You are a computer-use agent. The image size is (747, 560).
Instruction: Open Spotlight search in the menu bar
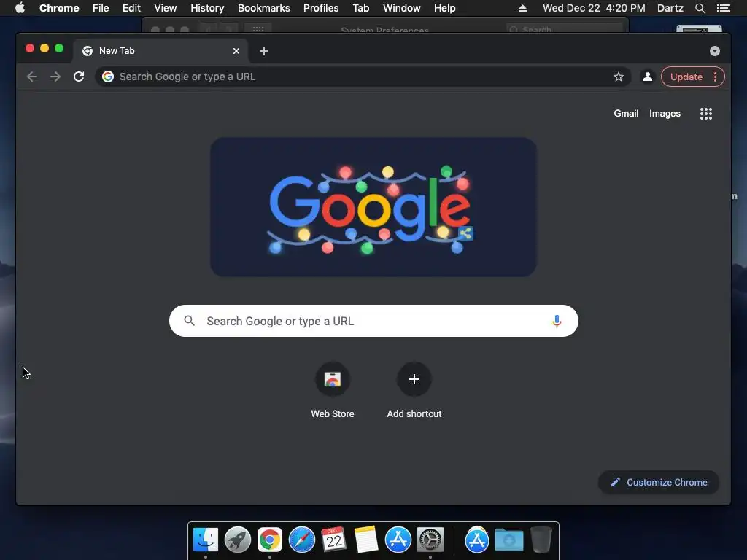pyautogui.click(x=700, y=8)
